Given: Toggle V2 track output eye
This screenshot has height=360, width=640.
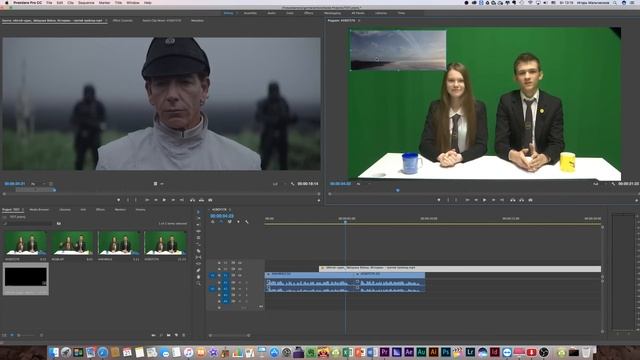Looking at the screenshot, I should 240,269.
